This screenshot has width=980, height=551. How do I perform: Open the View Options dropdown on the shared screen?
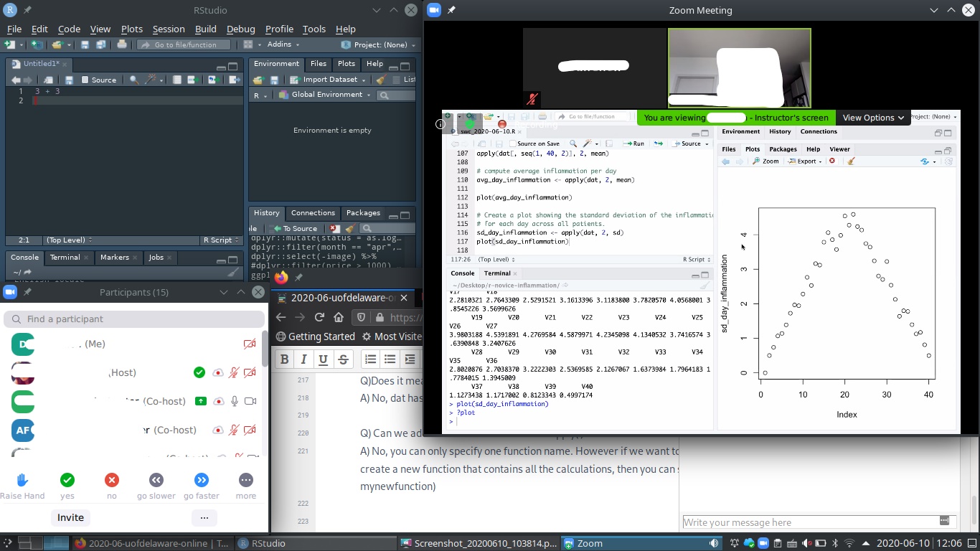coord(873,117)
